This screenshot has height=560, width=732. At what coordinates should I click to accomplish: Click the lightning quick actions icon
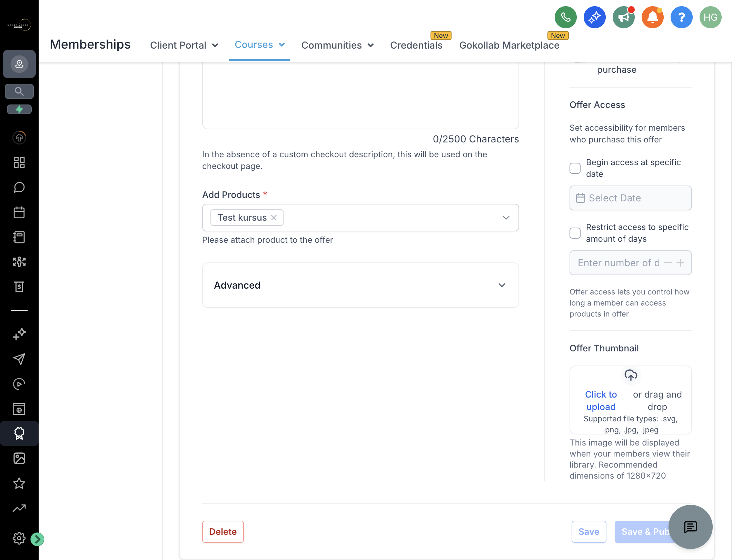point(19,109)
